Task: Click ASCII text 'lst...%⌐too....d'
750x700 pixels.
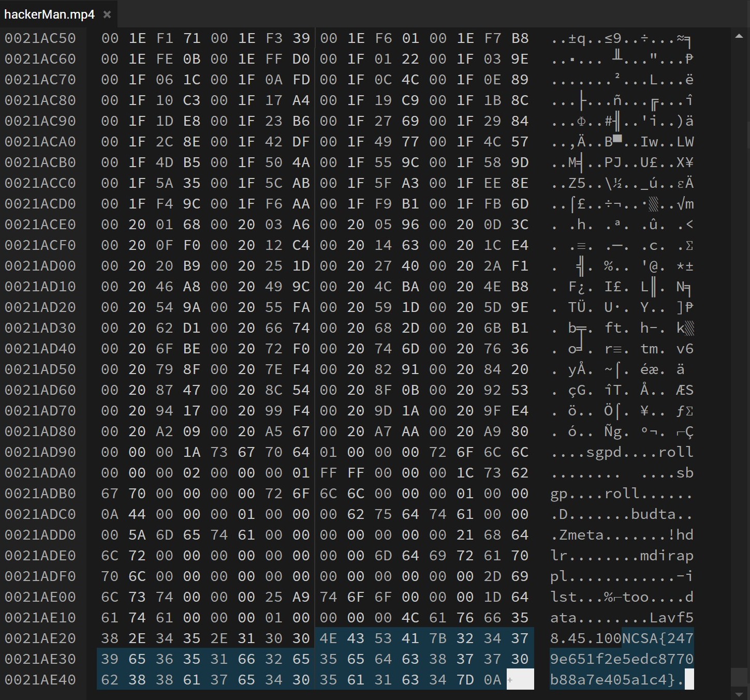Action: click(622, 597)
